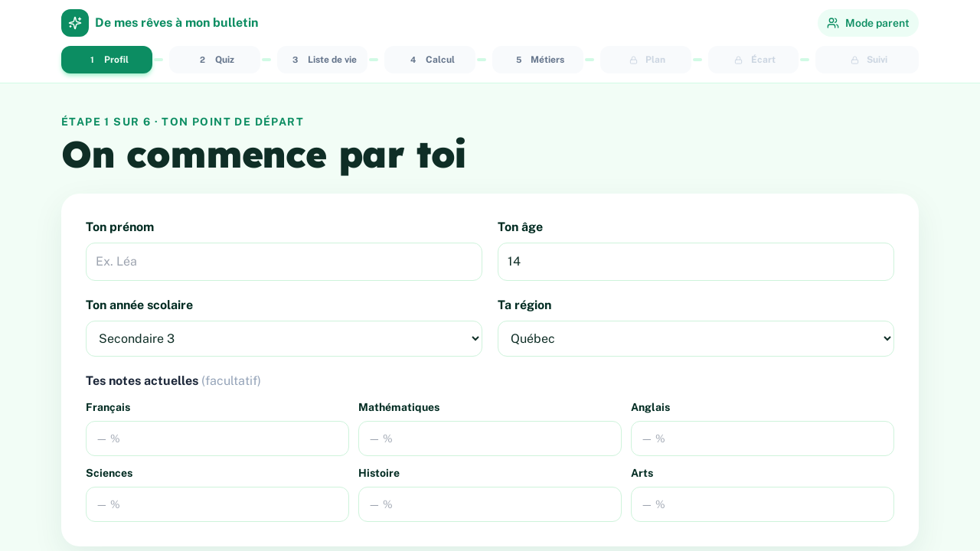
Task: Open the Mode parent button
Action: [x=867, y=23]
